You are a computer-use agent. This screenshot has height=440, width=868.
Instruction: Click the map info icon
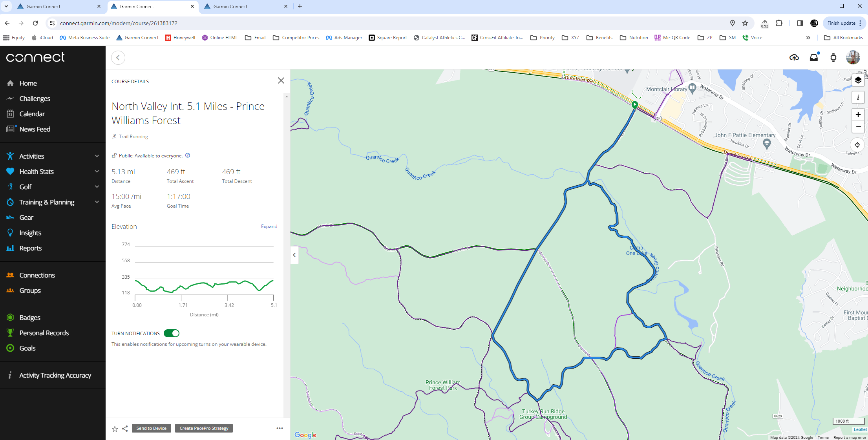(x=858, y=97)
